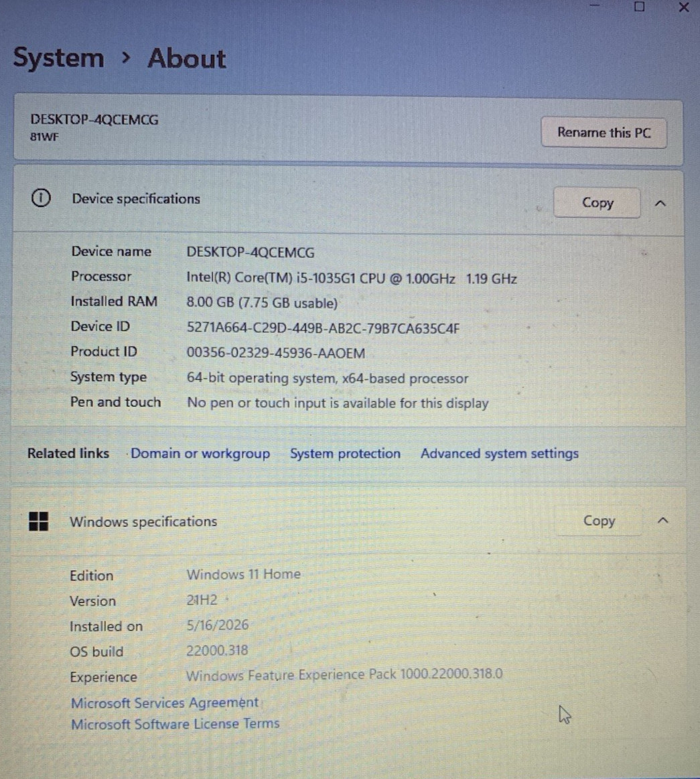
Task: Minimize the Settings window
Action: (595, 6)
